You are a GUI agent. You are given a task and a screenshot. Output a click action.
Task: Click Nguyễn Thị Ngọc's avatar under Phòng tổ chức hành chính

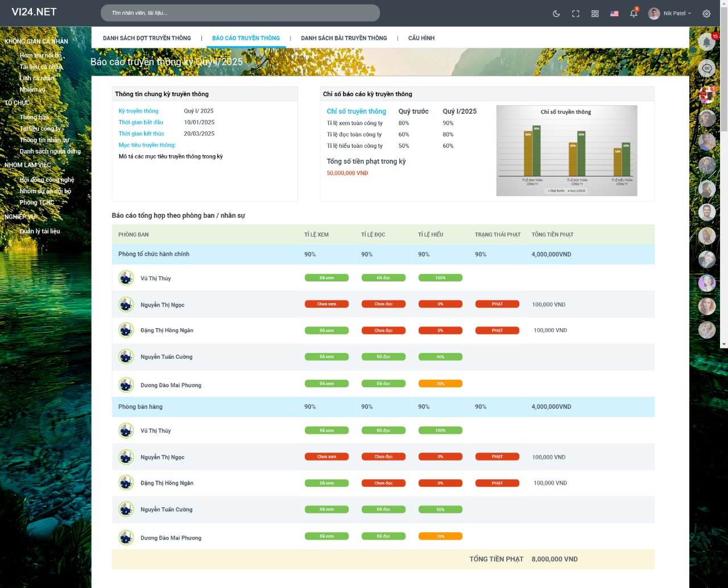point(126,304)
